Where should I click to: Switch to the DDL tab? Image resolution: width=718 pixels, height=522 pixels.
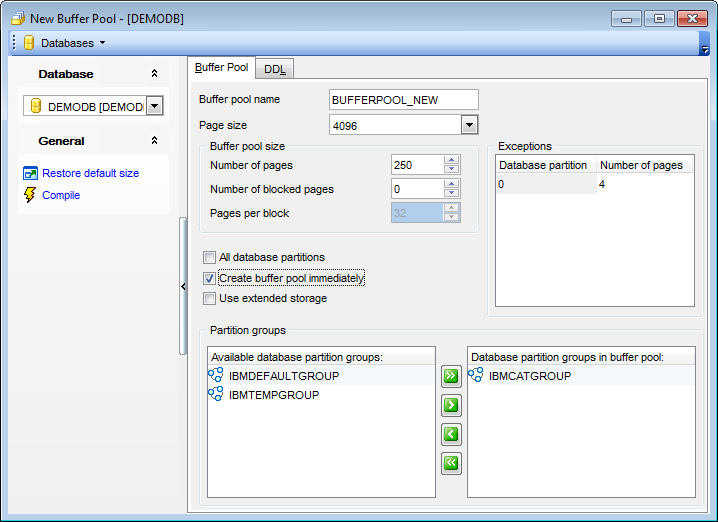click(x=275, y=69)
